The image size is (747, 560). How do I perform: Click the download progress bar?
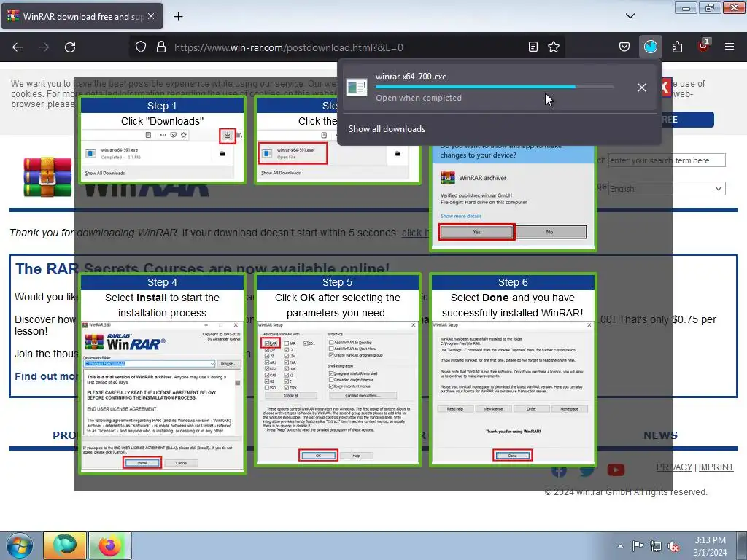tap(495, 87)
